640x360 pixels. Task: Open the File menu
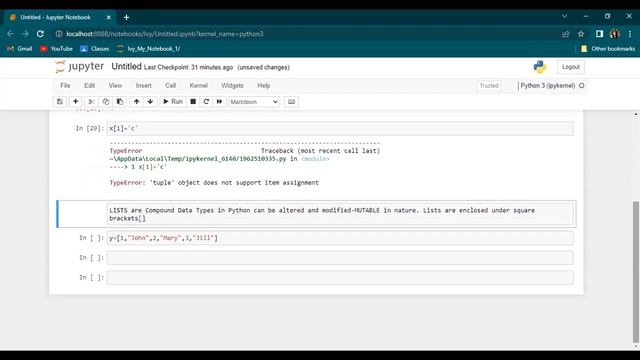(65, 86)
